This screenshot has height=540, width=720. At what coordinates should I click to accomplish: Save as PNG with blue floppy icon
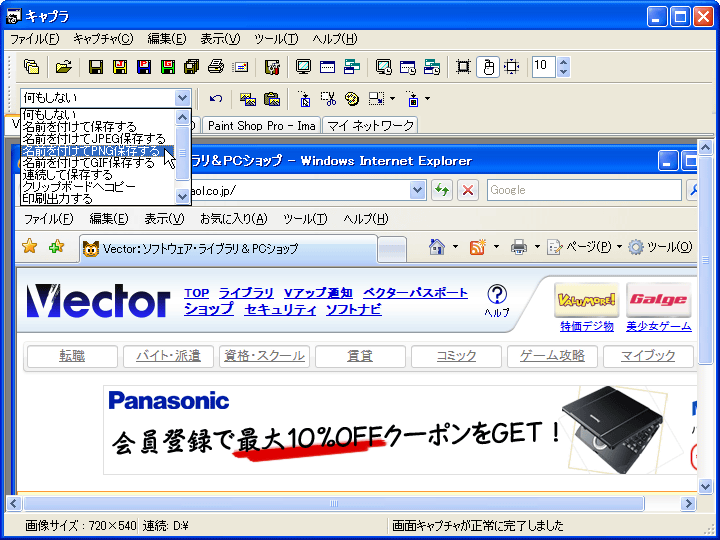point(144,67)
